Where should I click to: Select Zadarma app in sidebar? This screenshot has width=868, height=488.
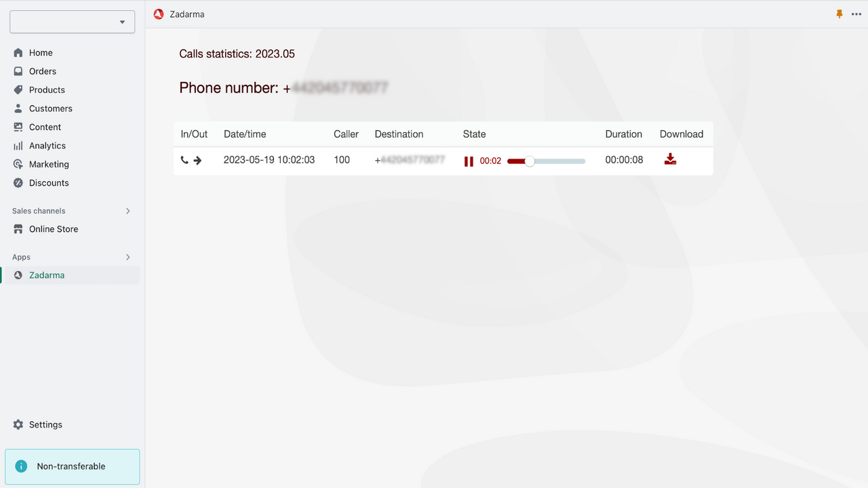point(73,275)
